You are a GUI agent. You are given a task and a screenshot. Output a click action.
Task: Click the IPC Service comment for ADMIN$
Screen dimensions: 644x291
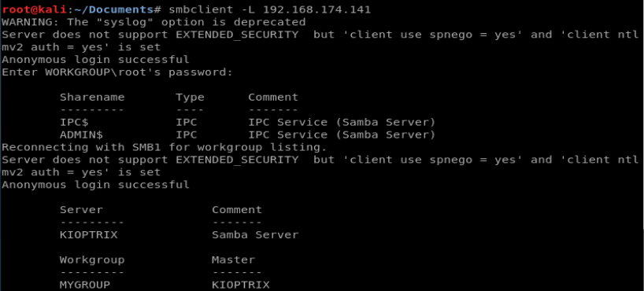click(342, 134)
